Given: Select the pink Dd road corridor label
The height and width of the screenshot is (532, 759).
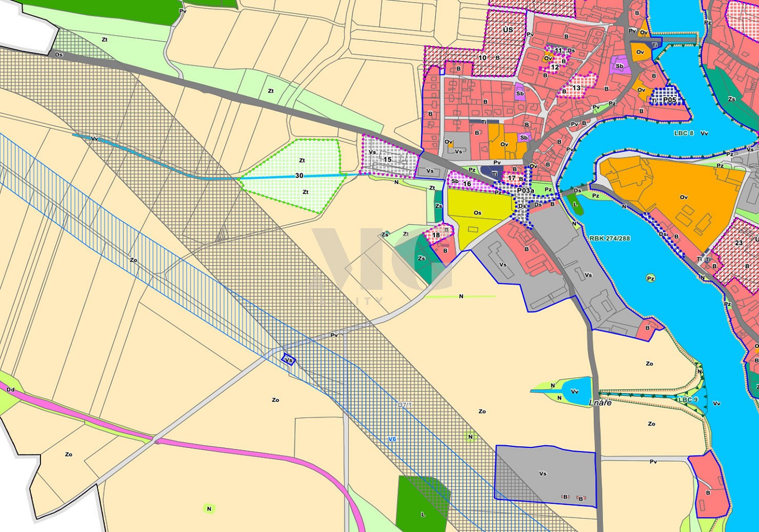Looking at the screenshot, I should 10,390.
